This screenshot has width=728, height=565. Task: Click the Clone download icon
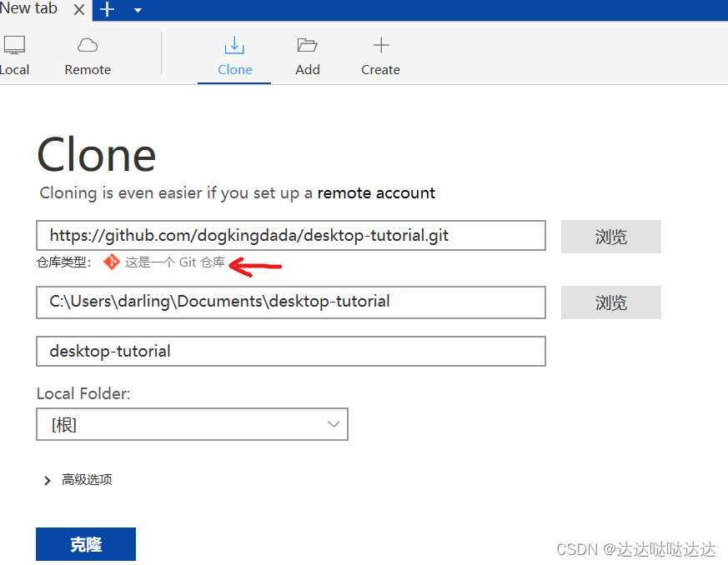[x=234, y=46]
